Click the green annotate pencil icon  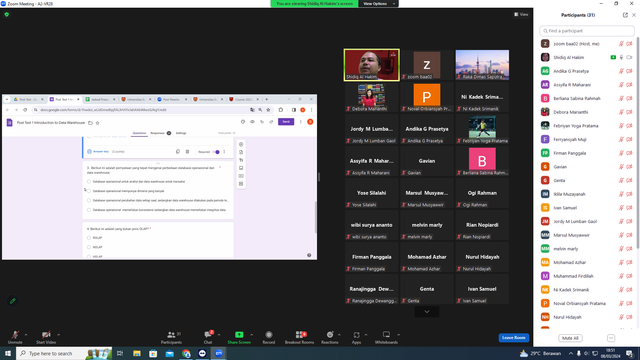(x=13, y=301)
